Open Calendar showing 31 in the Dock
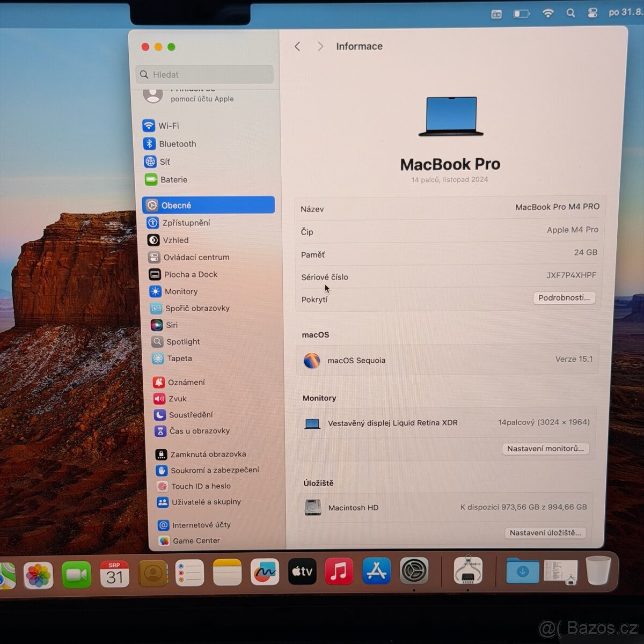The height and width of the screenshot is (644, 644). pos(114,574)
